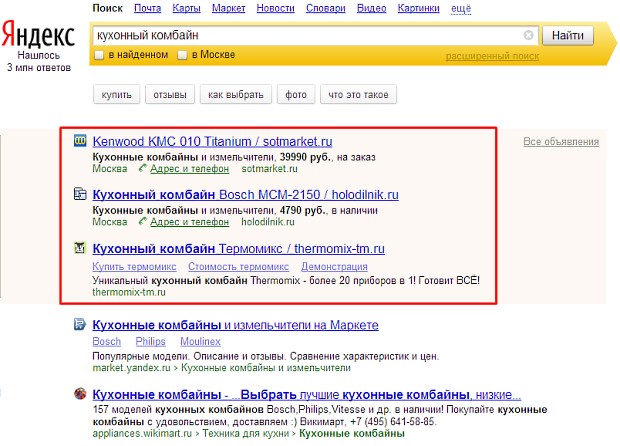
Task: Click the 'как выбрать' suggestion button
Action: 236,94
